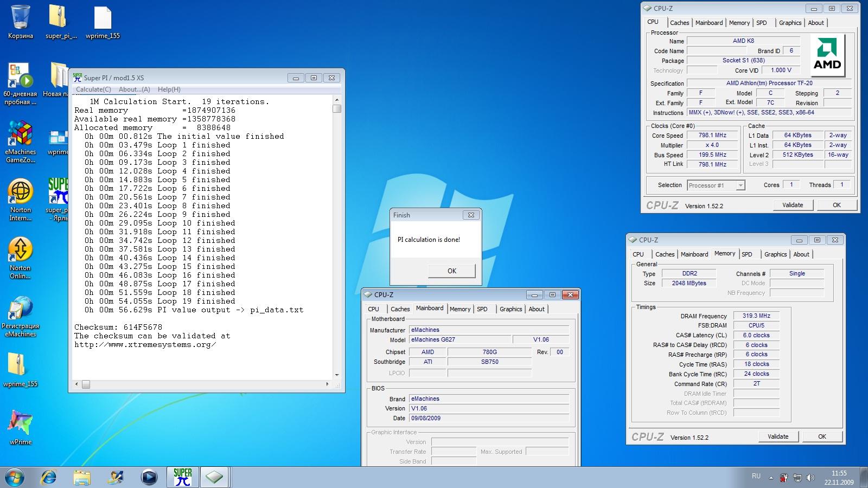The height and width of the screenshot is (488, 868).
Task: Open the Norton Online desktop icon
Action: click(21, 257)
